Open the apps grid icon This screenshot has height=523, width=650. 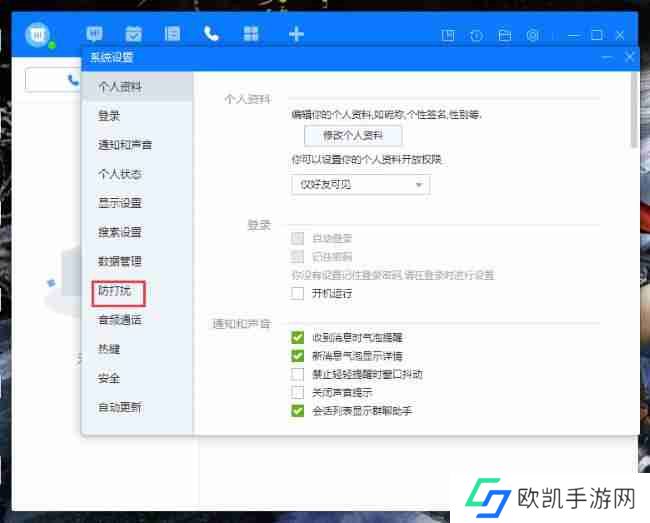(251, 34)
